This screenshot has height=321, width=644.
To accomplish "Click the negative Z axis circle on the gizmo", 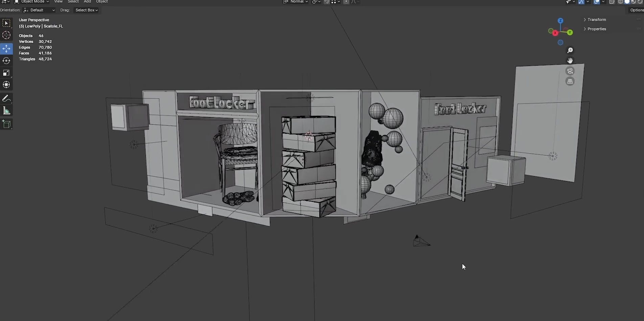I will 560,43.
